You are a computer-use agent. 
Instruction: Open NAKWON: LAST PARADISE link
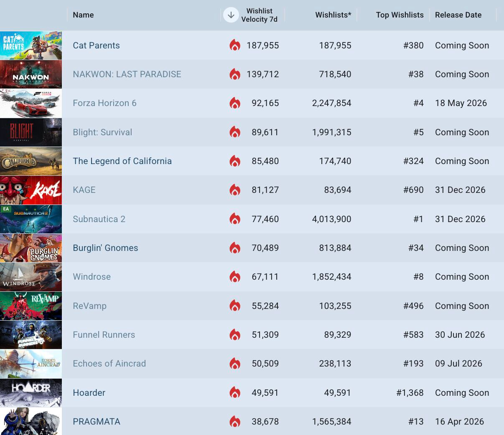coord(127,74)
